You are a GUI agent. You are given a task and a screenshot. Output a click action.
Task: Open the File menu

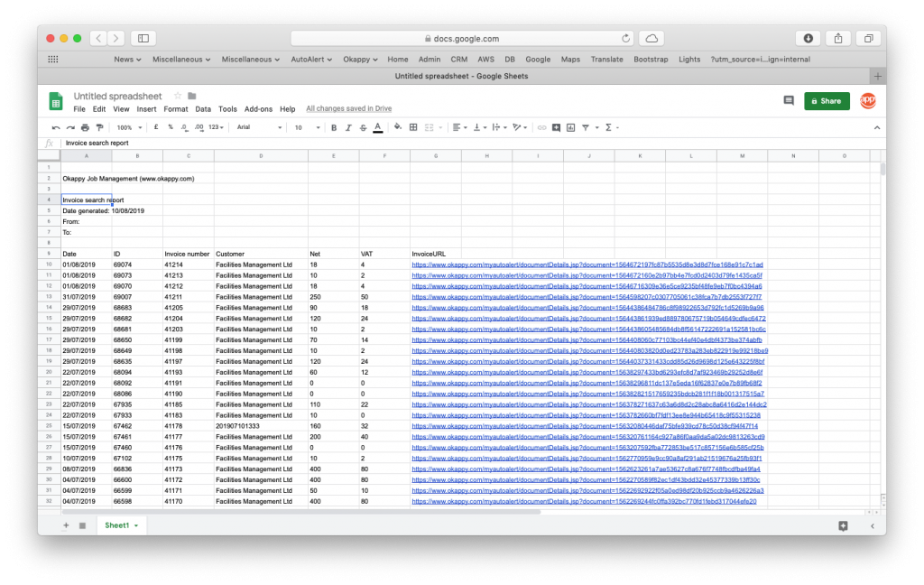79,109
